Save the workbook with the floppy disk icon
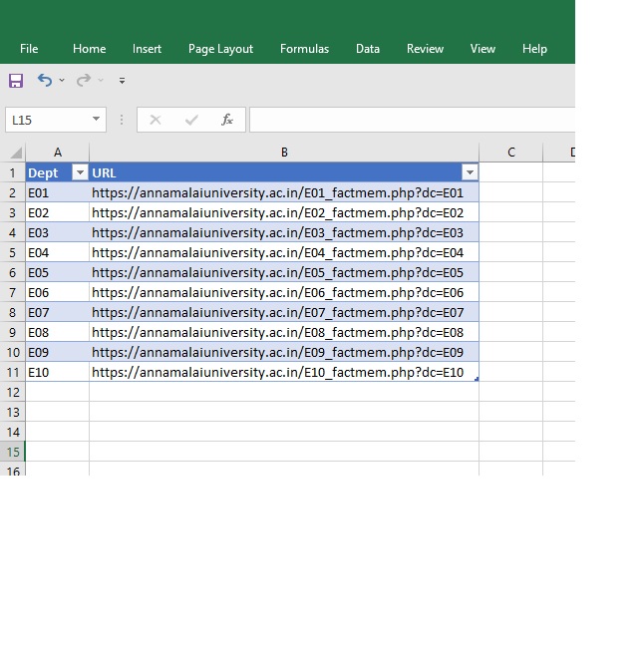The height and width of the screenshot is (647, 644). [16, 81]
